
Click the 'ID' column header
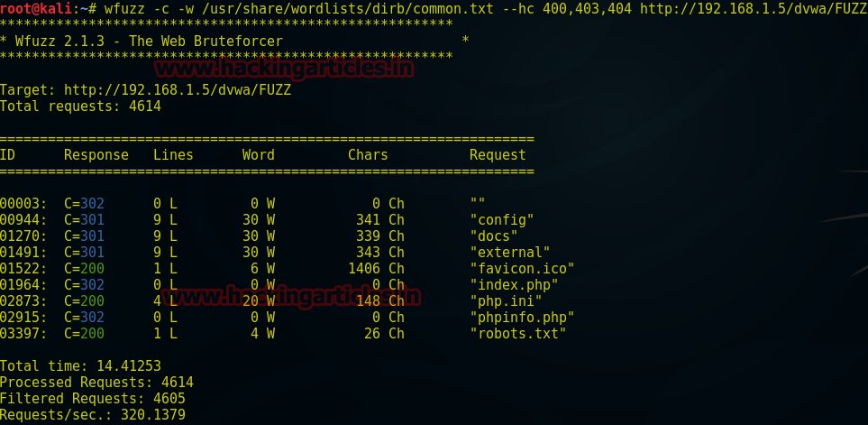pos(8,155)
